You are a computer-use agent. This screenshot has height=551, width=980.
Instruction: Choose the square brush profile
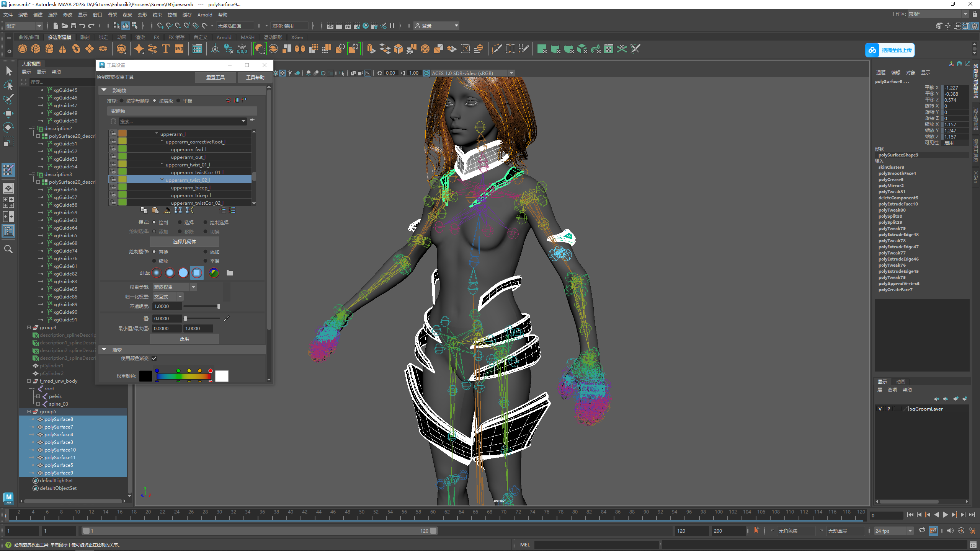[197, 273]
